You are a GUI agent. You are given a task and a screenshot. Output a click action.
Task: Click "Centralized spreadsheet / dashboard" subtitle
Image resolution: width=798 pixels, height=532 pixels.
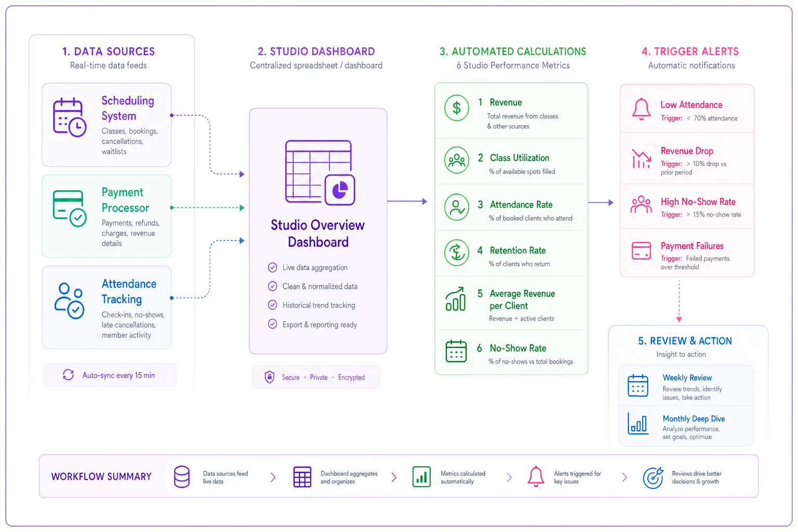click(316, 65)
